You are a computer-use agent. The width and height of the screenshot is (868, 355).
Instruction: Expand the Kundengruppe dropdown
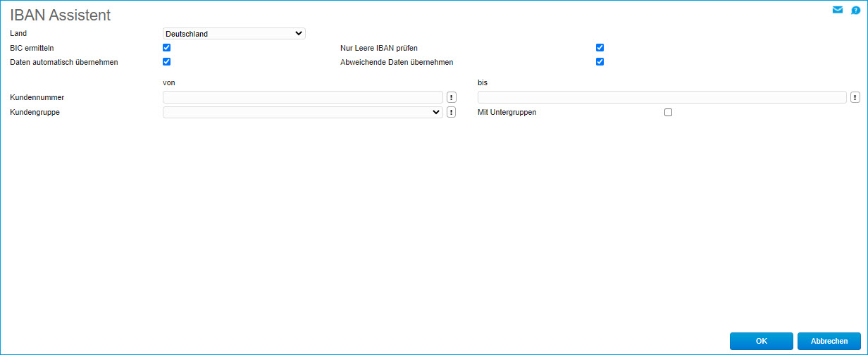tap(302, 112)
